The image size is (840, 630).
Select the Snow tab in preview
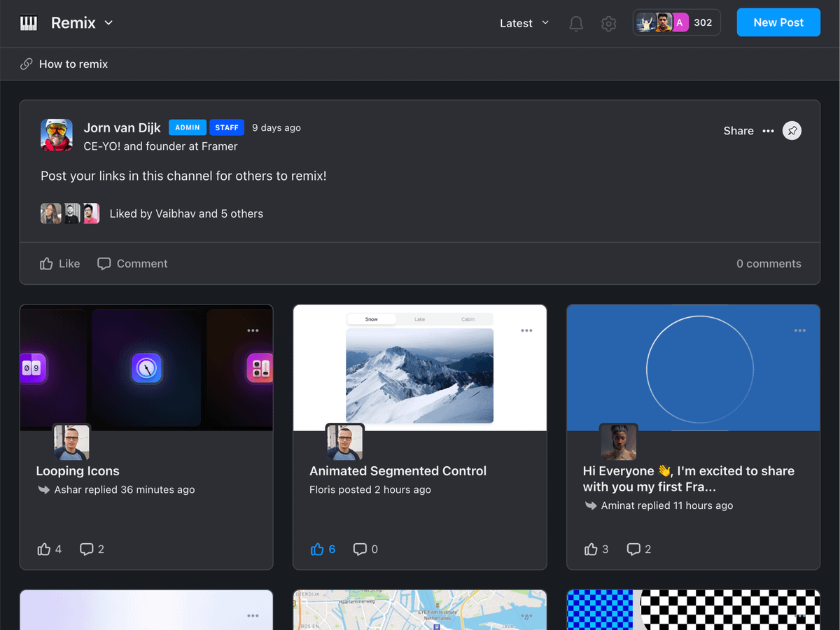click(372, 319)
